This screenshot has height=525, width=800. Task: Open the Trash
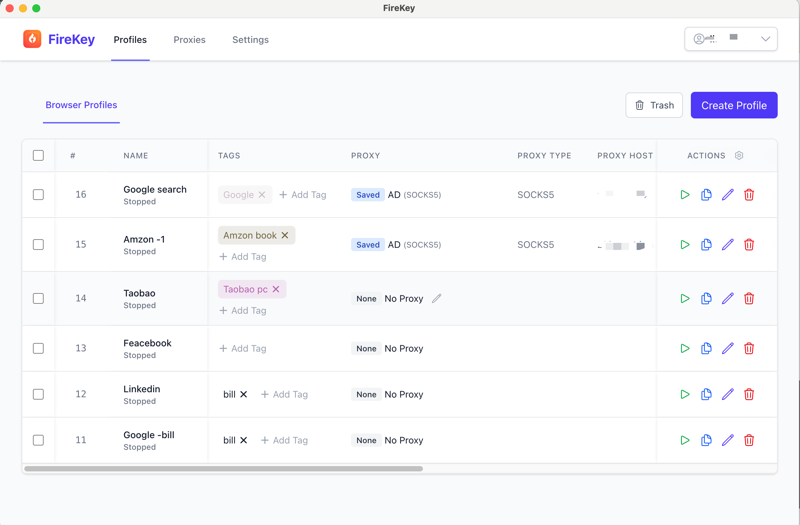654,105
